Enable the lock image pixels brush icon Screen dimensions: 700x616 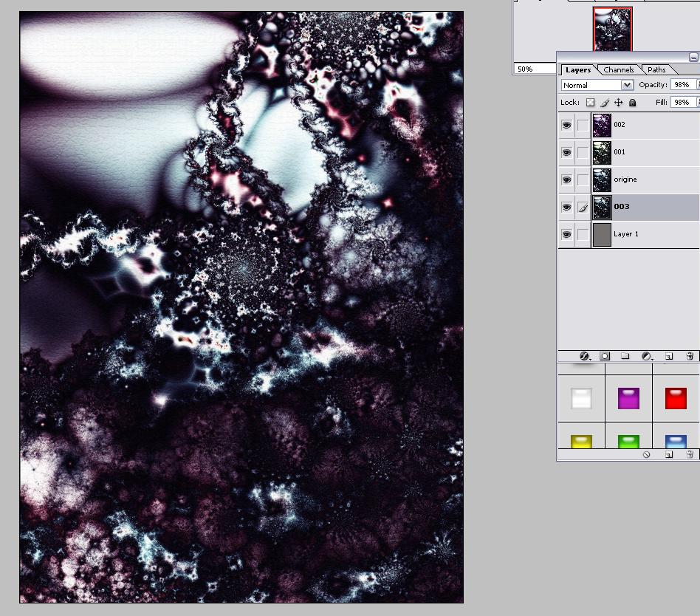pos(604,103)
